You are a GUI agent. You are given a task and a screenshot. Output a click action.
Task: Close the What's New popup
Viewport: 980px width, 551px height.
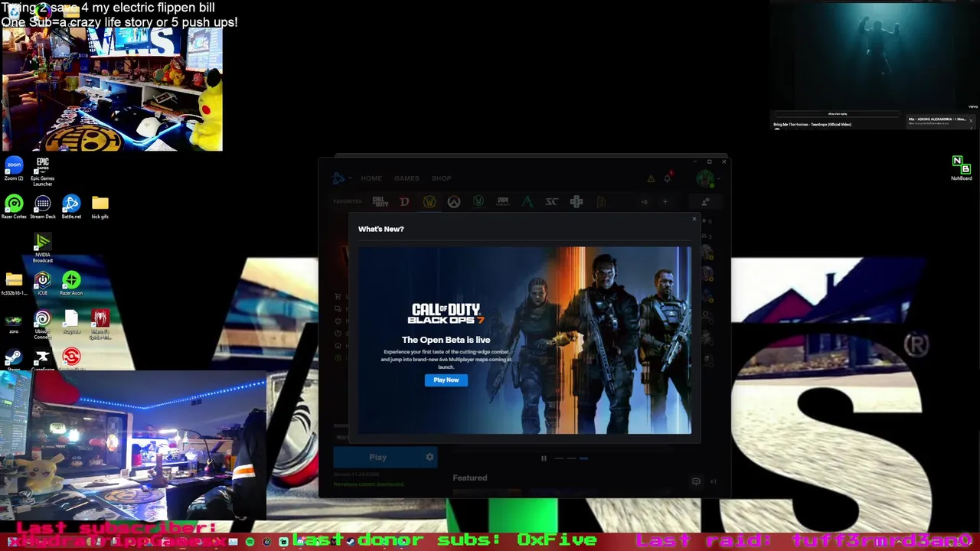pyautogui.click(x=694, y=220)
